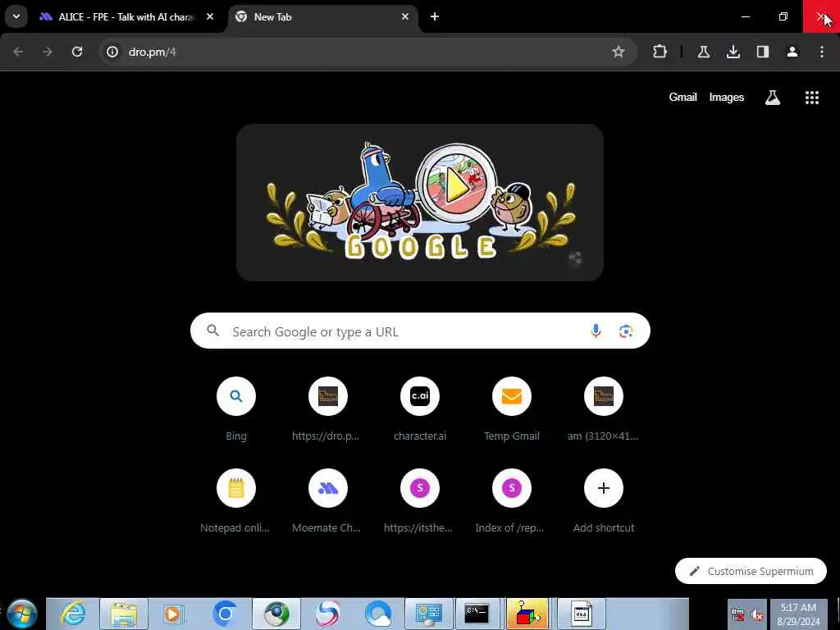Viewport: 840px width, 630px height.
Task: Show the Downloads panel
Action: tap(733, 52)
